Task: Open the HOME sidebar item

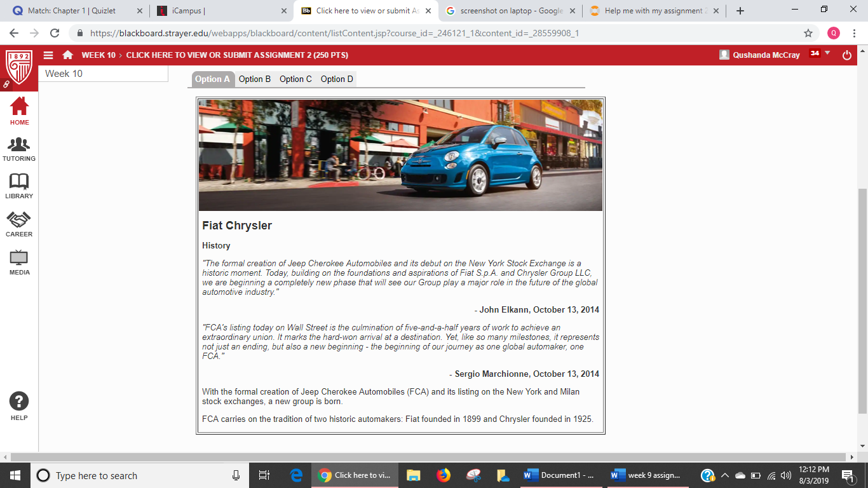Action: click(19, 111)
